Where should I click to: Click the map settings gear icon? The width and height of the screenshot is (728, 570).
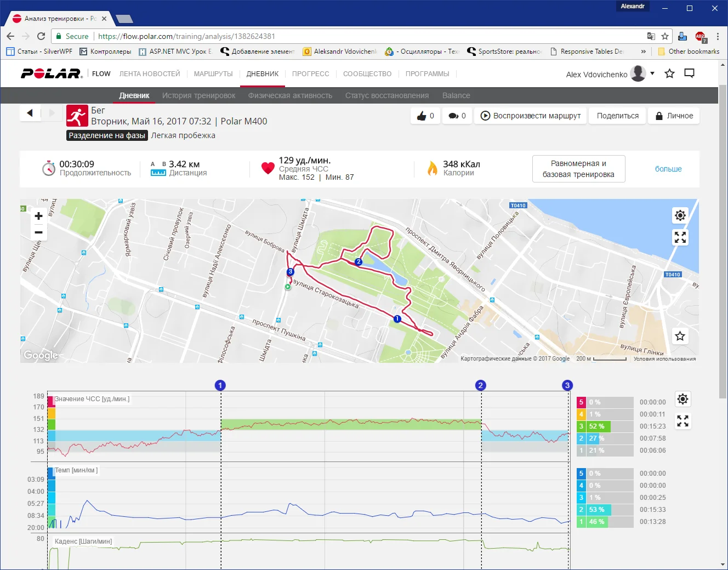pos(680,215)
